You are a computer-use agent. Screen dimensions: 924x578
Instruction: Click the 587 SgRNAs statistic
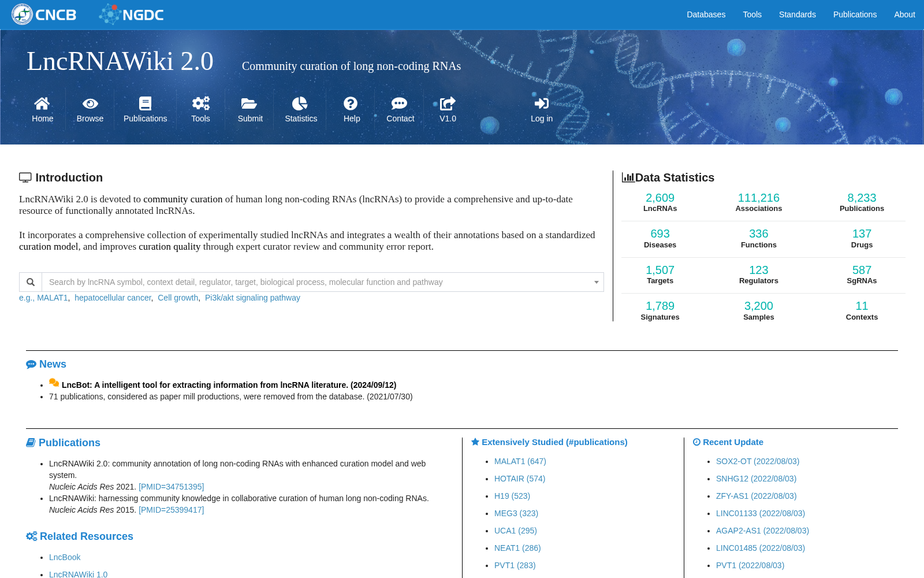click(862, 275)
